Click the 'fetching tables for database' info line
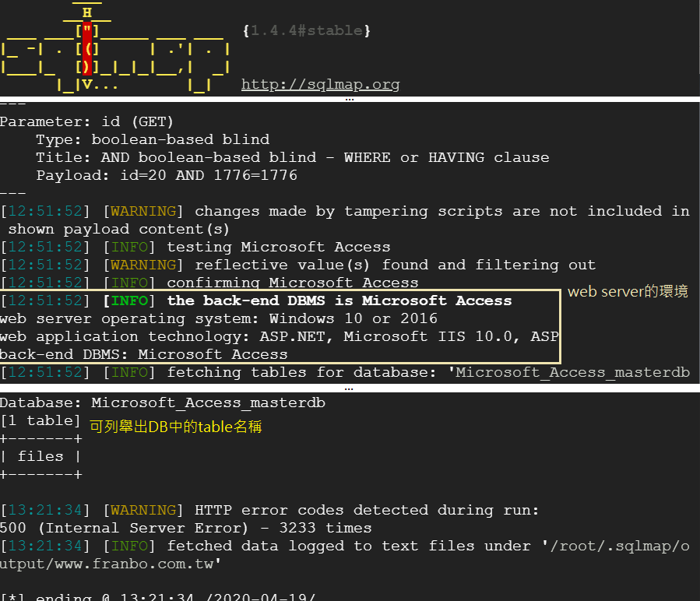700x601 pixels. click(345, 372)
